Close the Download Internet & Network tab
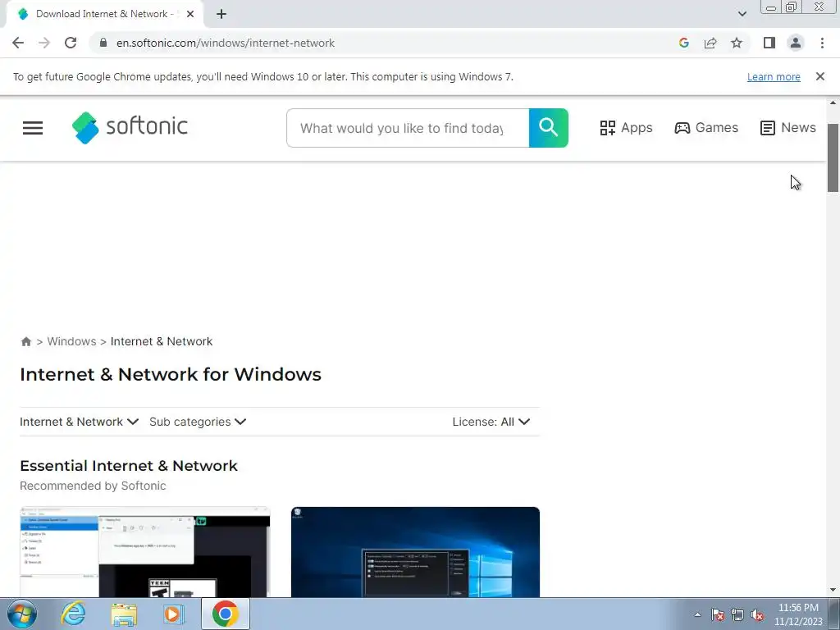This screenshot has width=840, height=630. pos(190,14)
